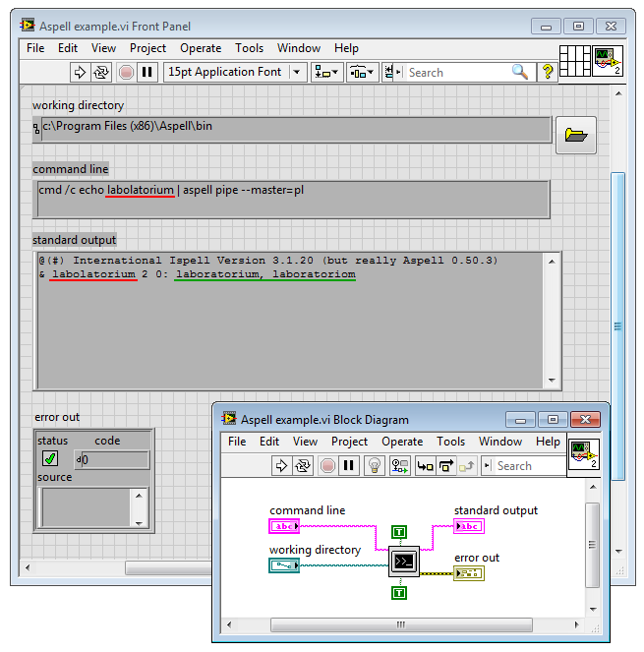Click Front Panel scroll left arrow
644x652 pixels.
pyautogui.click(x=28, y=567)
